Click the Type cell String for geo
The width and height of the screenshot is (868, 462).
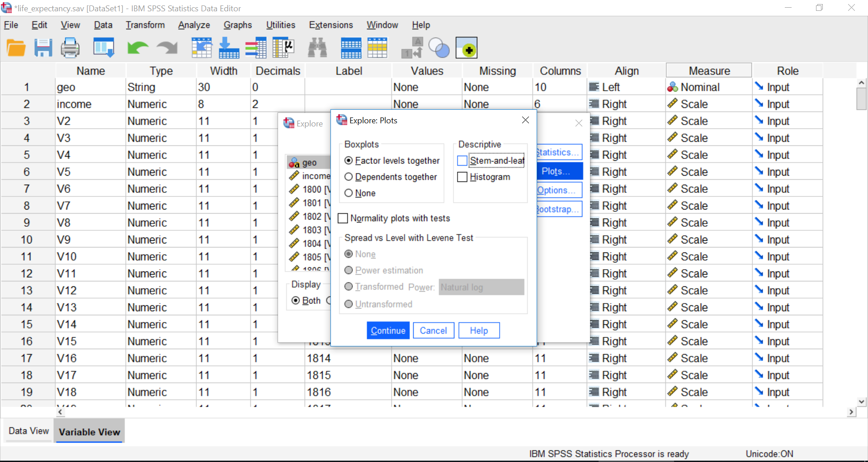pyautogui.click(x=161, y=87)
